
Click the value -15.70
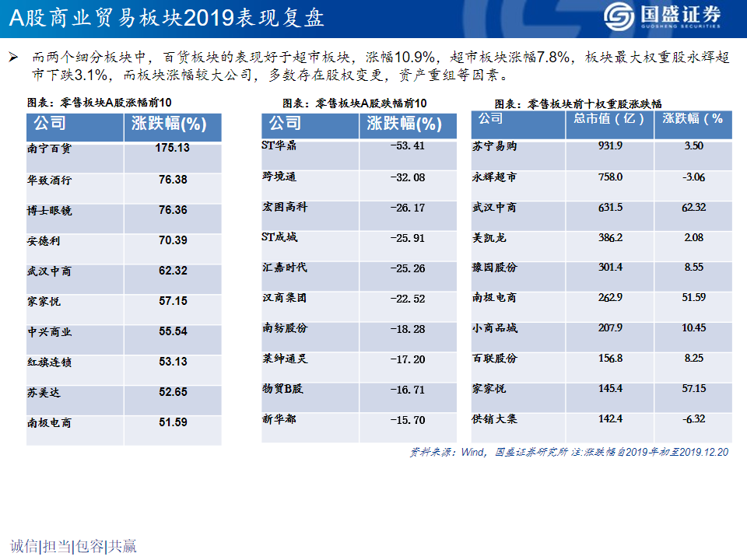(407, 420)
